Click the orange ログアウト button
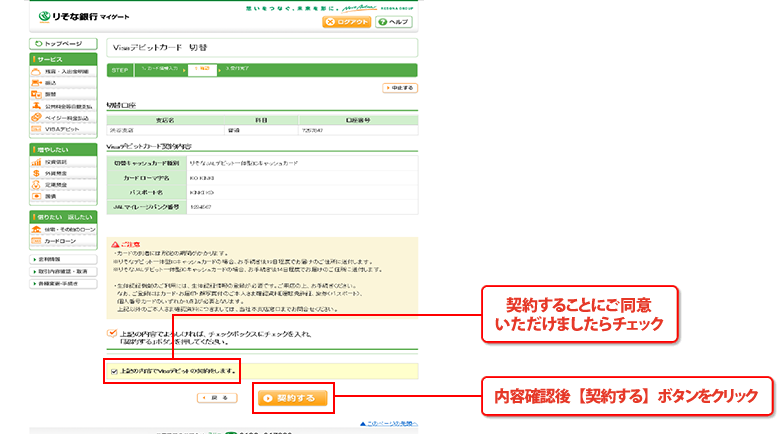777x434 pixels. pos(347,22)
